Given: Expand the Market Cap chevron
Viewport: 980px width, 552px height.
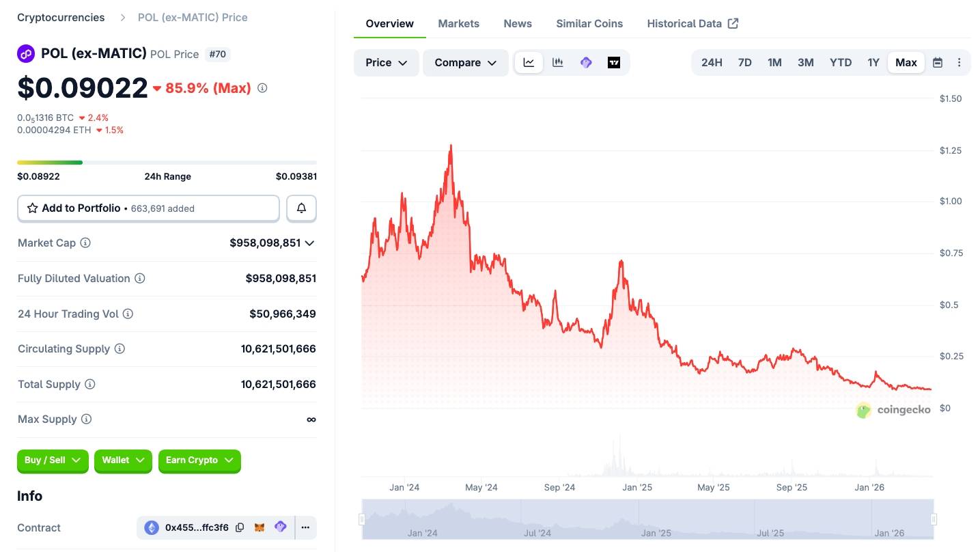Looking at the screenshot, I should (309, 243).
